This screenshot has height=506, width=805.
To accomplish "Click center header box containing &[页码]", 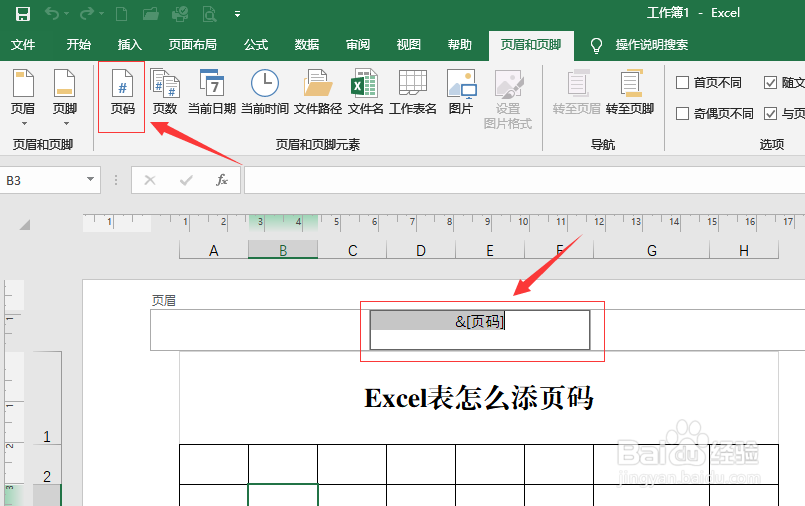I will (x=480, y=330).
